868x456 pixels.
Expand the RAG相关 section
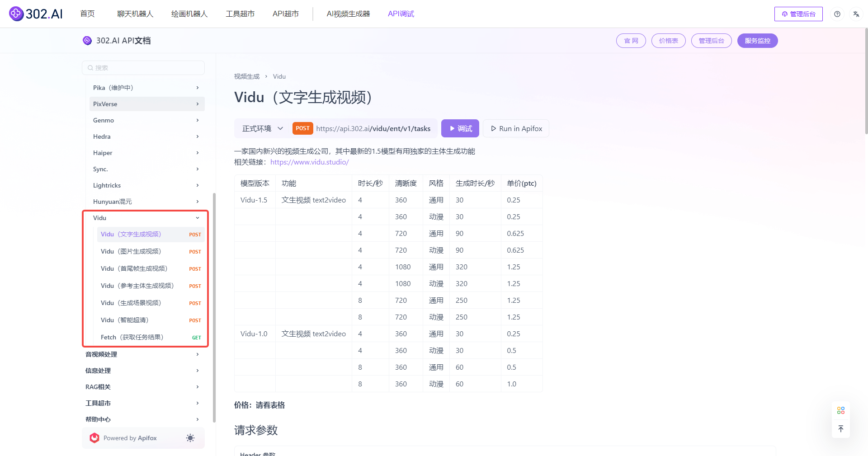(143, 387)
